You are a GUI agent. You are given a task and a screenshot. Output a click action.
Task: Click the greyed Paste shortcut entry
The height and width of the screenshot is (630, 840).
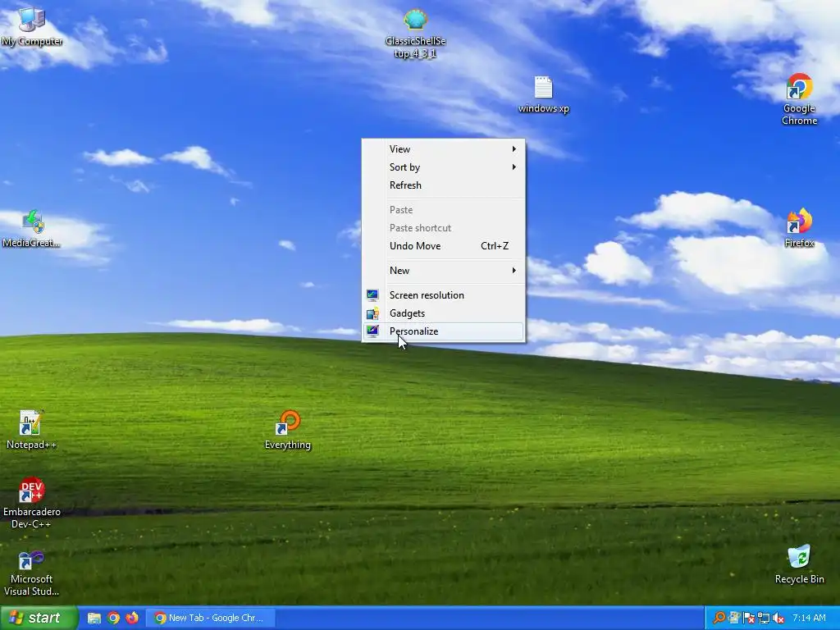click(x=443, y=228)
